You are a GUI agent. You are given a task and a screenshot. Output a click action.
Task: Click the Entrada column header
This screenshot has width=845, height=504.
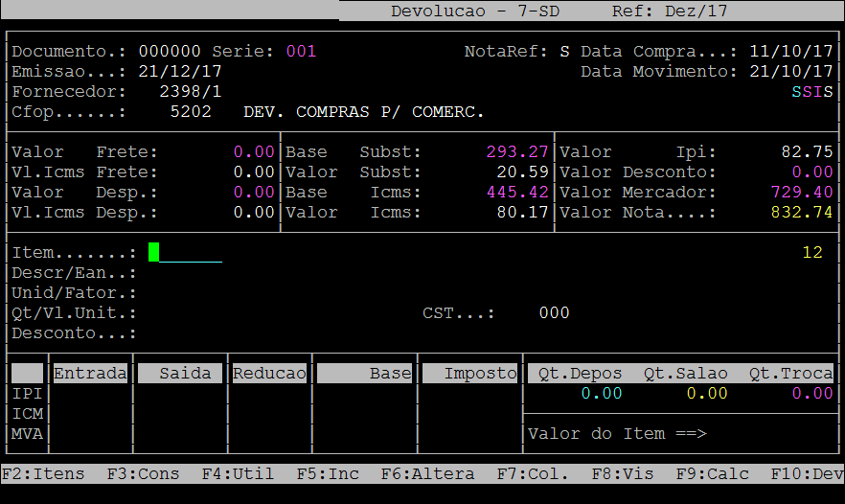(x=90, y=374)
